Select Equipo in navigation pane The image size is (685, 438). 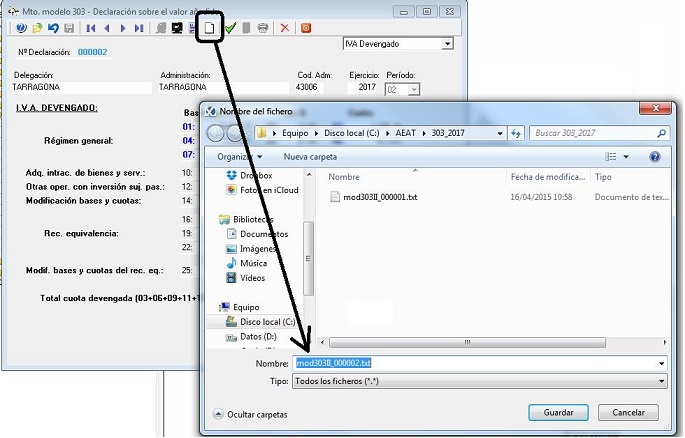(239, 307)
